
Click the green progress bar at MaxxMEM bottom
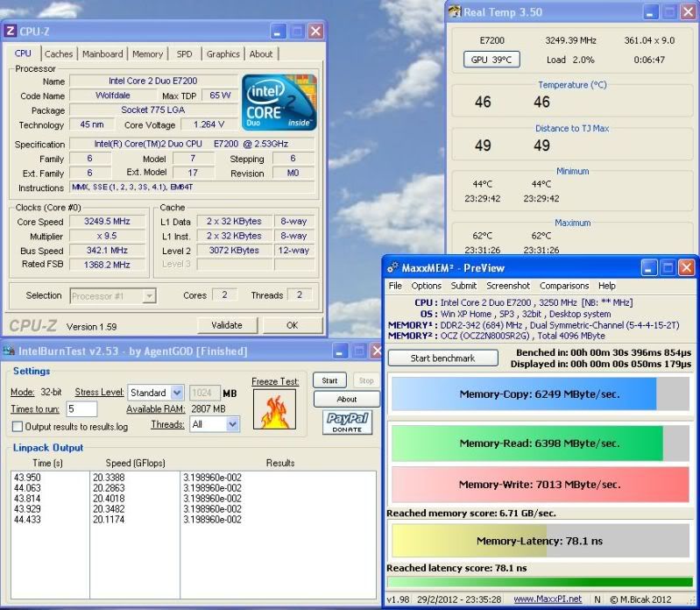[x=541, y=582]
